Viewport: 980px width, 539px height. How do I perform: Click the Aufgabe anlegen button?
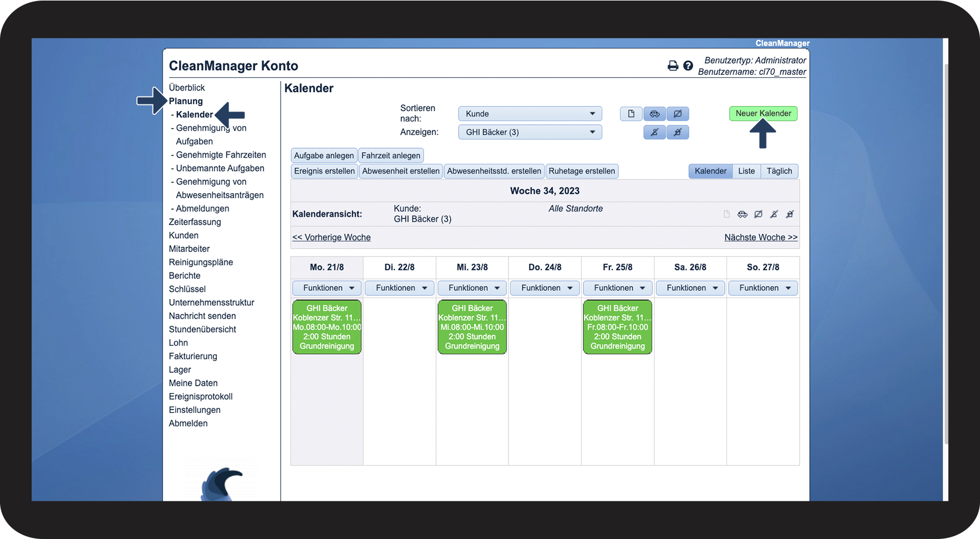[x=324, y=155]
